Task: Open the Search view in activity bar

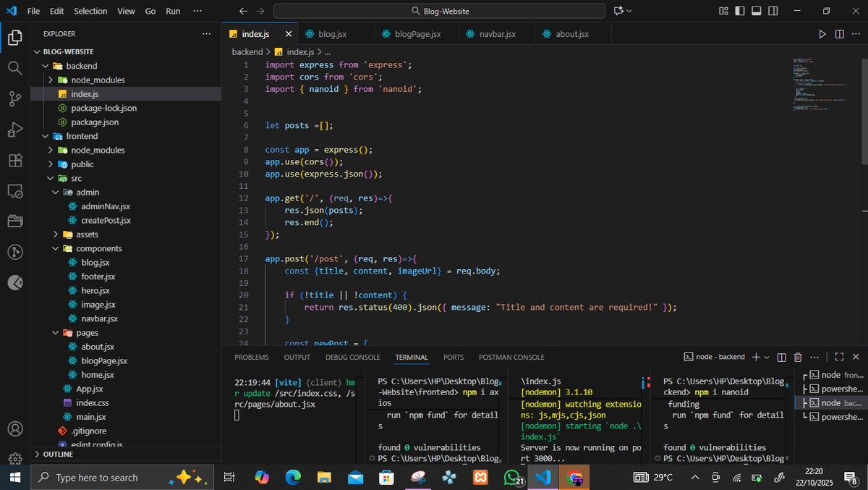Action: coord(14,68)
